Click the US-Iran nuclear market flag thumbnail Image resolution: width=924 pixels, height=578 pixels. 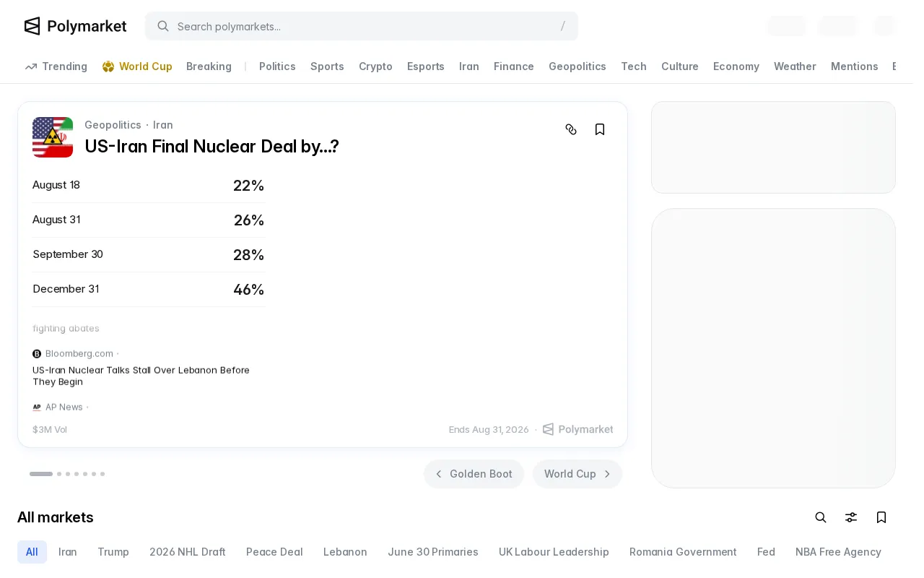tap(53, 137)
